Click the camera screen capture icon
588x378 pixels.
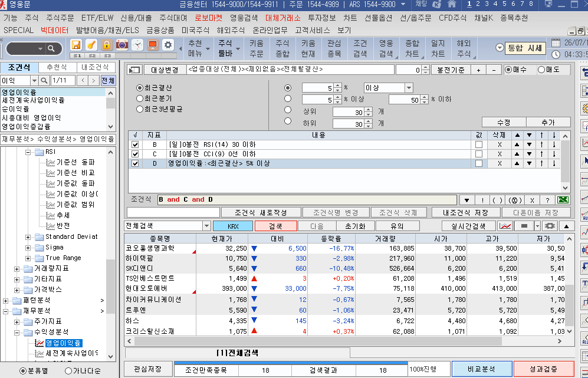[122, 45]
